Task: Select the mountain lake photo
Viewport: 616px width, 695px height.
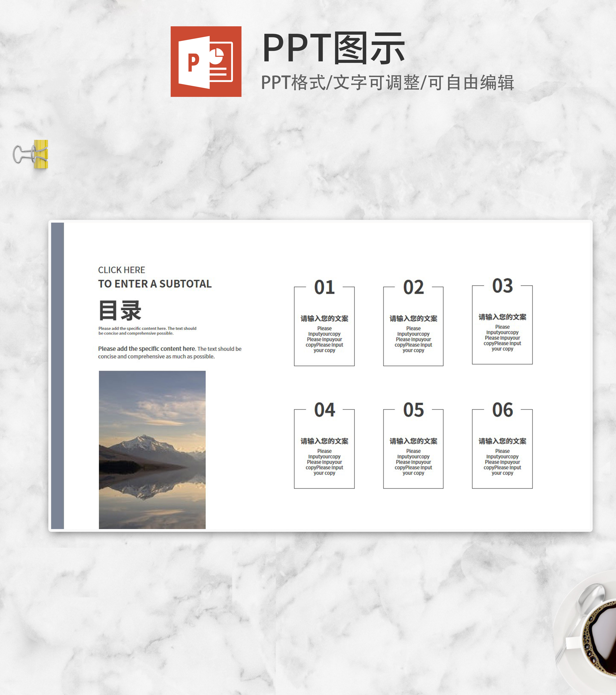Action: pos(152,450)
